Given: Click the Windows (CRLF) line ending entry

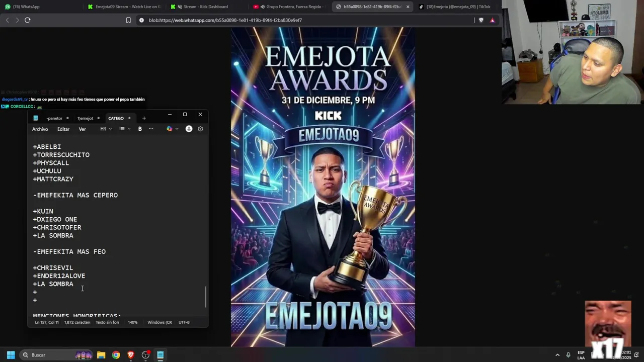Looking at the screenshot, I should (159, 322).
